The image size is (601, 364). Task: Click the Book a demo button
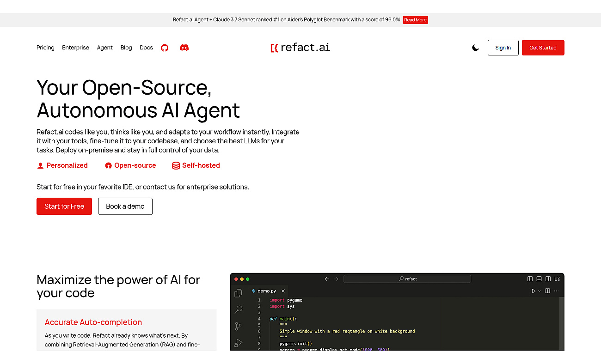pyautogui.click(x=125, y=206)
